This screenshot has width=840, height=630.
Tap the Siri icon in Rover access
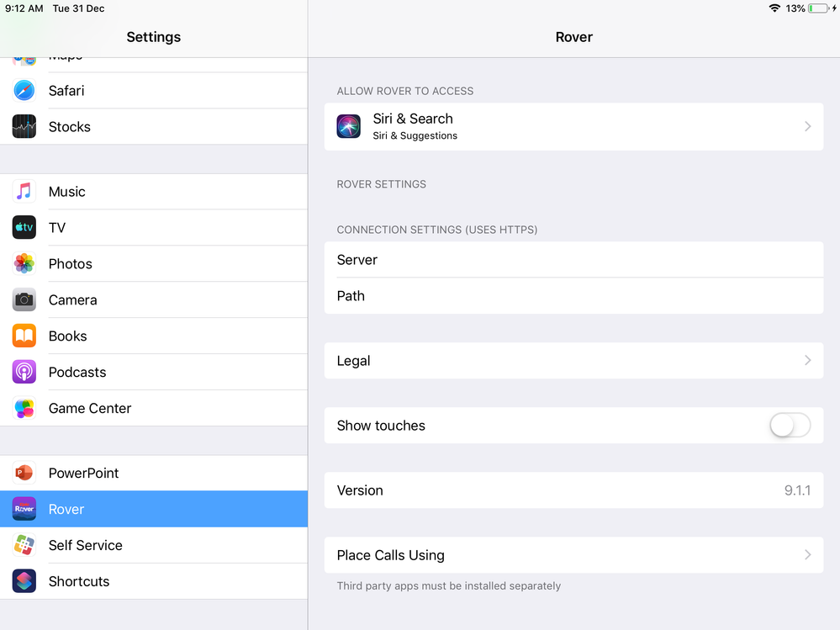(x=349, y=126)
